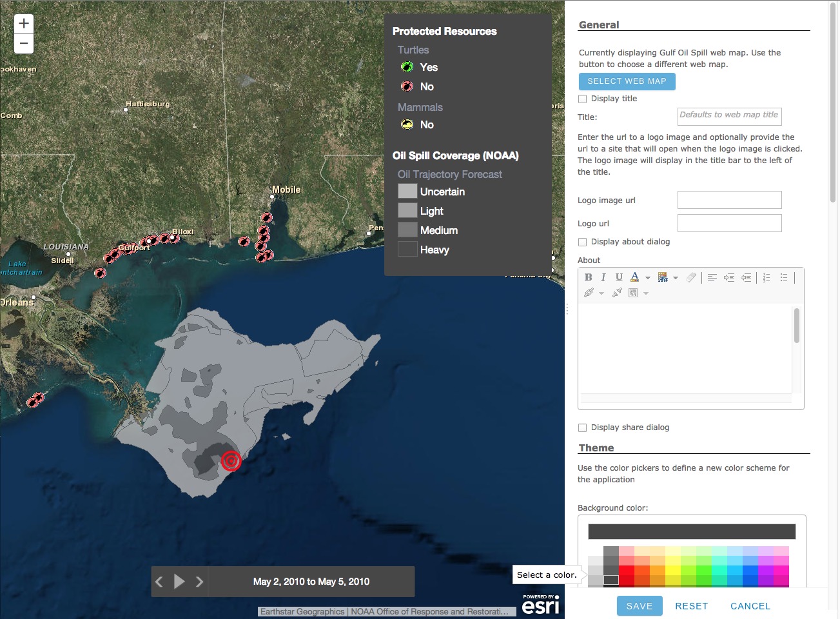The image size is (840, 619).
Task: Apply italic in the About editor
Action: click(x=603, y=277)
